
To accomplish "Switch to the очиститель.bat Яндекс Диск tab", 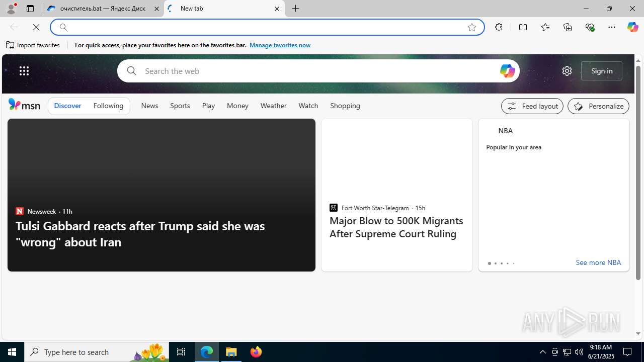I will (x=103, y=9).
